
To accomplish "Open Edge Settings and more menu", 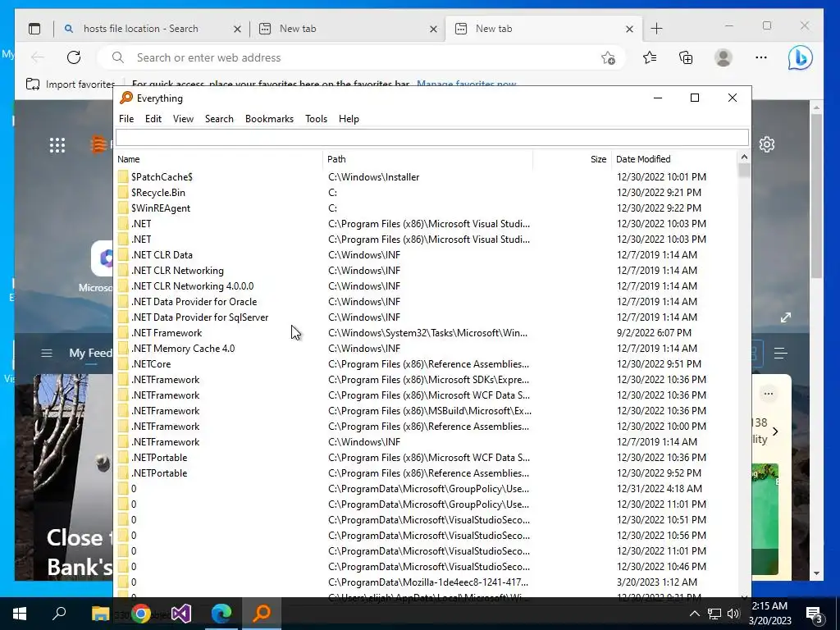I will pos(760,57).
